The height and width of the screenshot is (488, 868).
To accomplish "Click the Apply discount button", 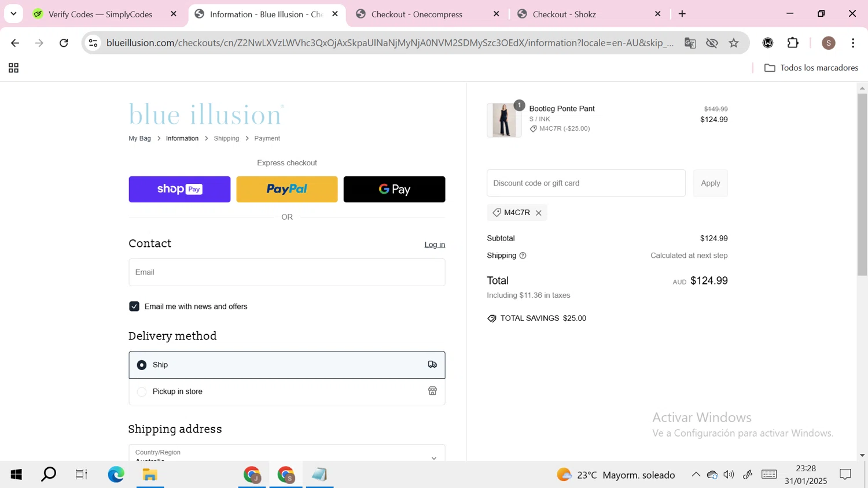I will 711,183.
